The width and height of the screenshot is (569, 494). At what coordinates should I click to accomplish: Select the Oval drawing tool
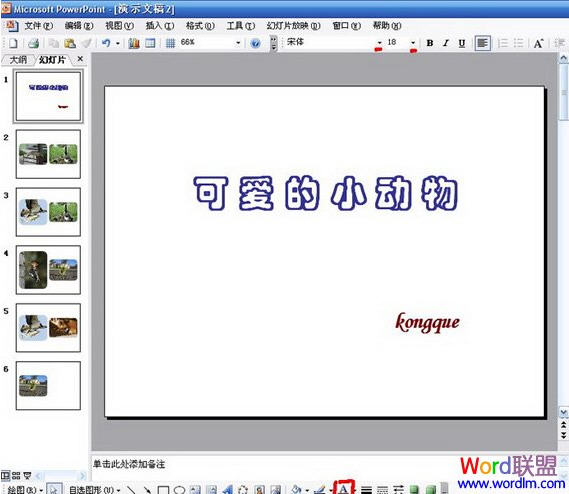179,490
